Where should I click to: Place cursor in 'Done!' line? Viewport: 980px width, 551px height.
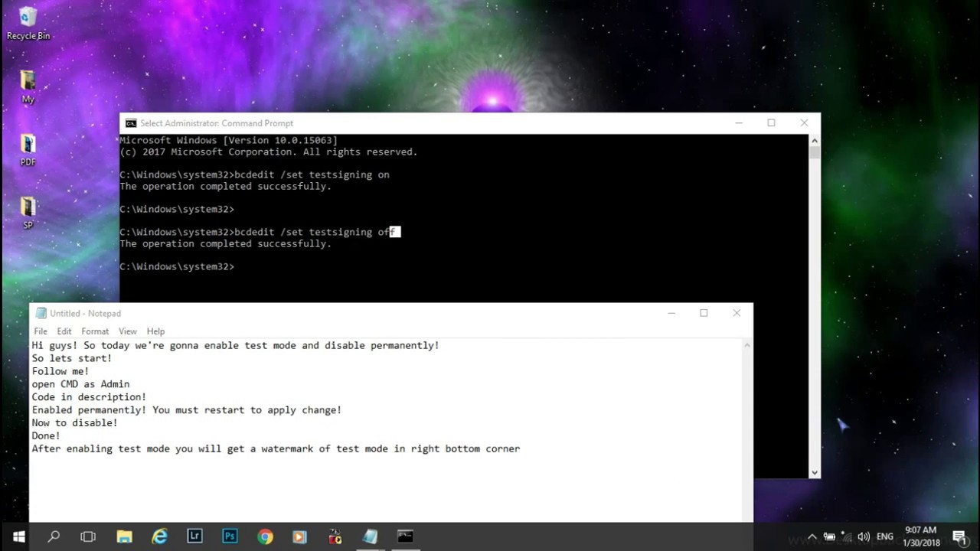pyautogui.click(x=46, y=436)
